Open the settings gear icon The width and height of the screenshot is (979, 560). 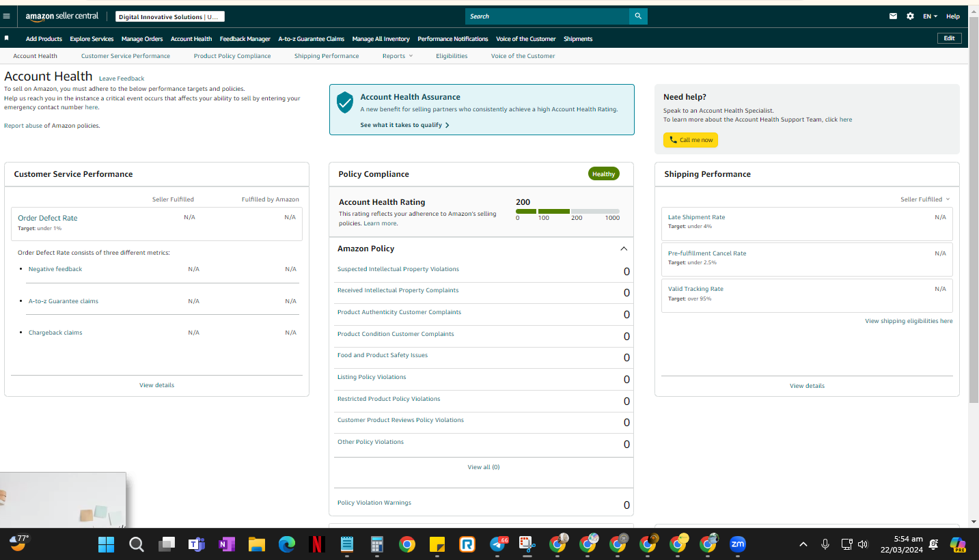[x=910, y=16]
